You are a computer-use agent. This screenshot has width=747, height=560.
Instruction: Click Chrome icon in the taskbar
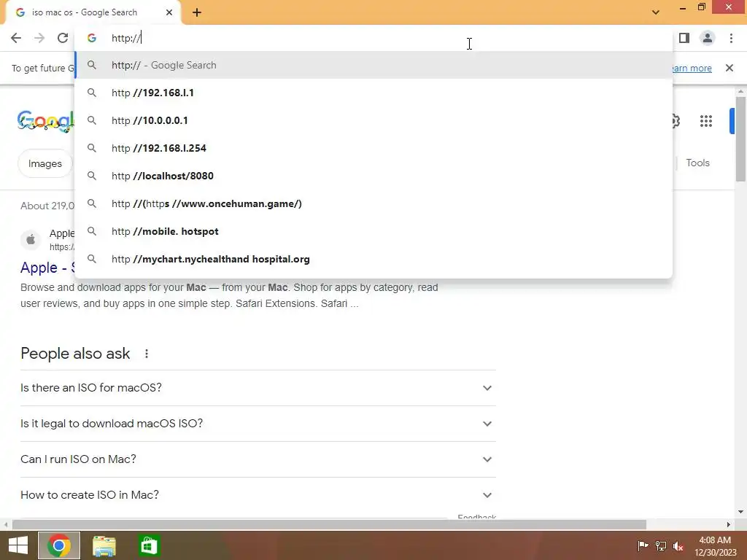(x=59, y=545)
